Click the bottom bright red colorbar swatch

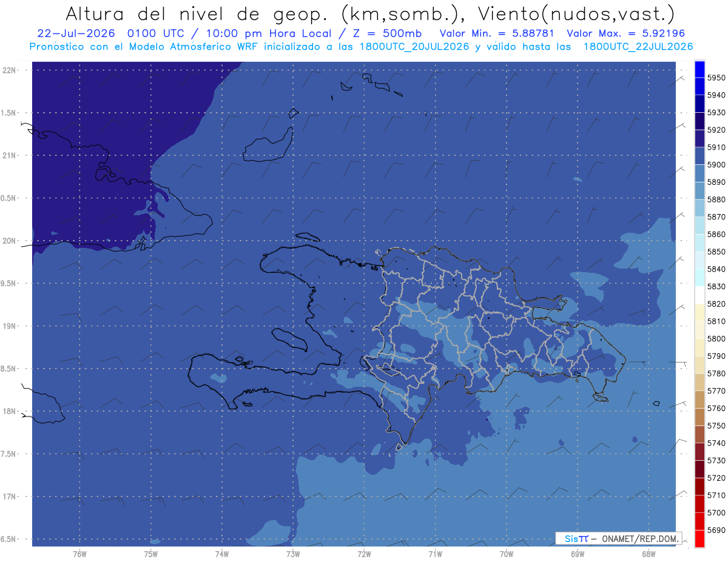(699, 538)
